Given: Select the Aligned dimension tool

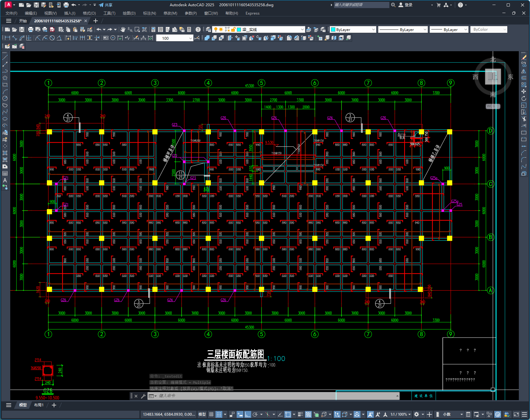Looking at the screenshot, I should click(x=15, y=38).
